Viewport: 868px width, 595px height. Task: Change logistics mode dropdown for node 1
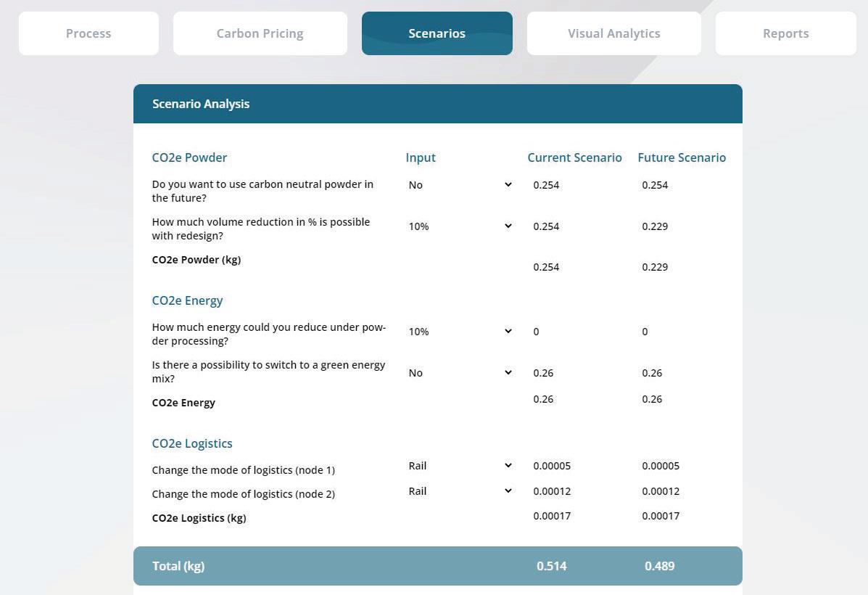click(459, 466)
